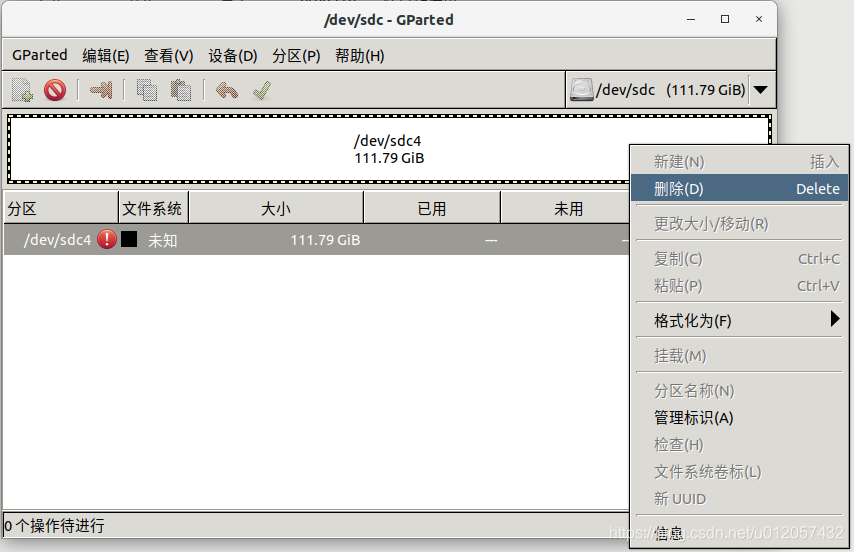Choose 挂载(M) in the context menu
This screenshot has width=854, height=552.
coord(740,355)
